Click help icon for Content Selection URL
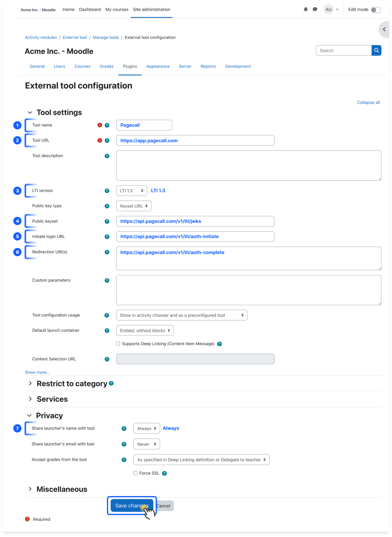The width and height of the screenshot is (392, 537). [x=107, y=359]
